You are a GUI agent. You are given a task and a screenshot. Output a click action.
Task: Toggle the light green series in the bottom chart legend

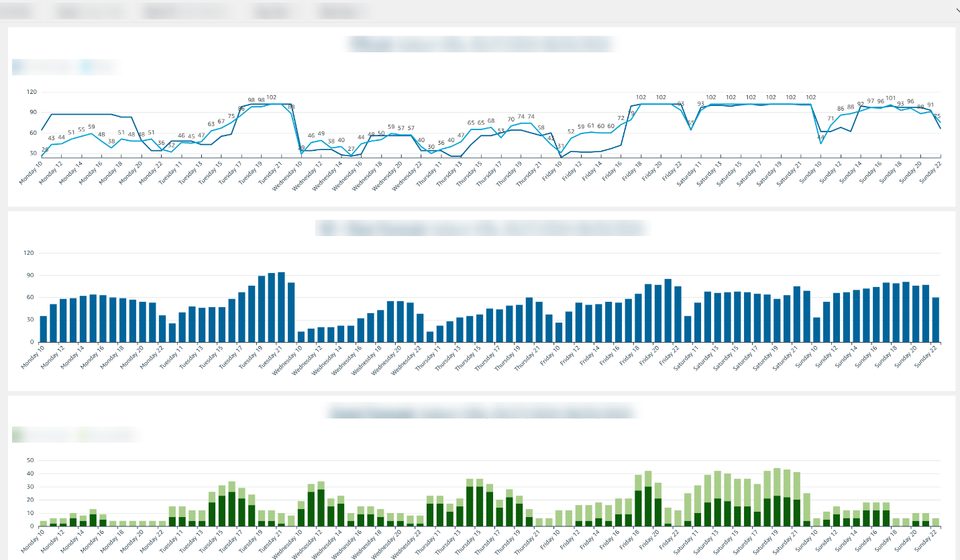click(107, 433)
